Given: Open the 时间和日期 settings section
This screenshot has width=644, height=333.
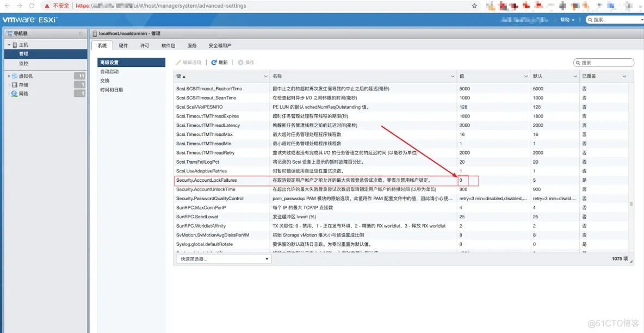Looking at the screenshot, I should coord(112,90).
